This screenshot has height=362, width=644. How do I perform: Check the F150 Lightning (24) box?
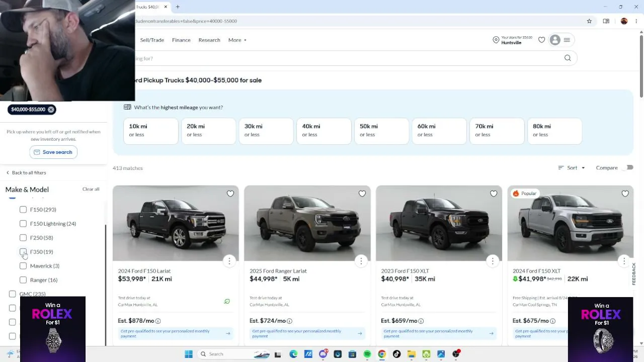[x=23, y=224]
